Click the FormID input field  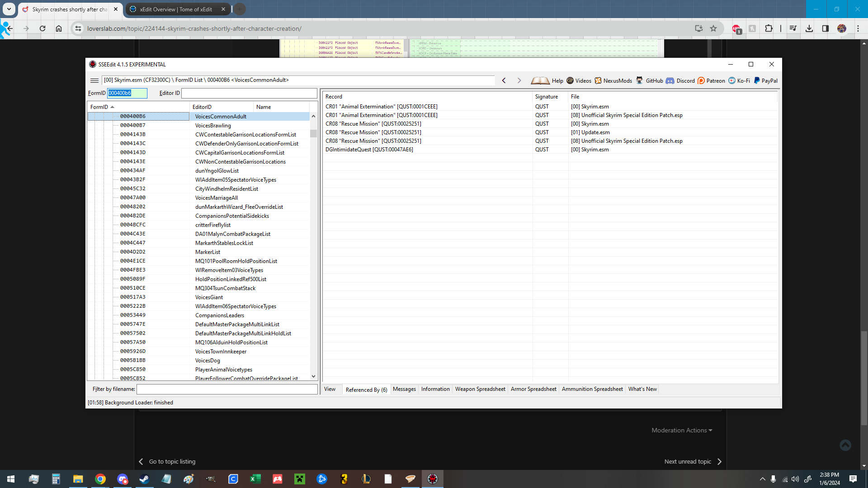pyautogui.click(x=127, y=93)
